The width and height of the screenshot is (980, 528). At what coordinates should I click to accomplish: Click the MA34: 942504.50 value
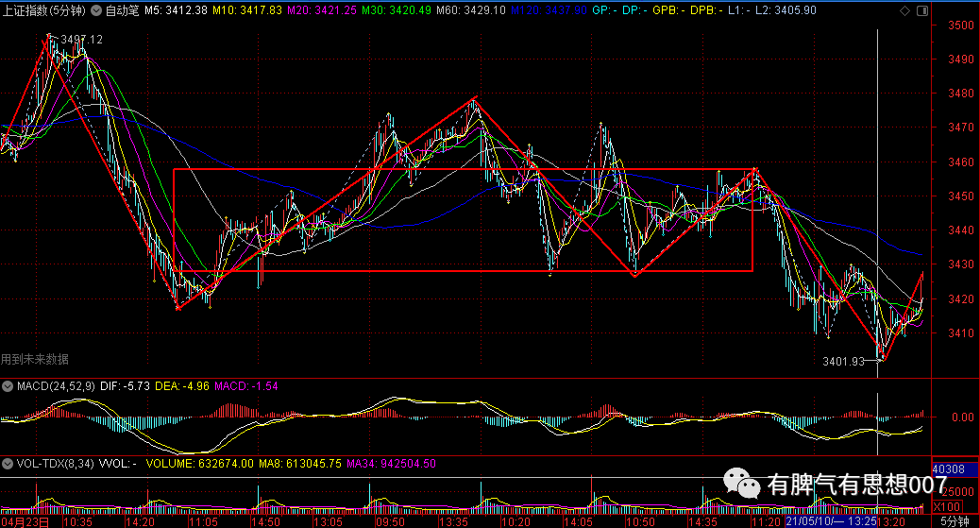point(391,464)
